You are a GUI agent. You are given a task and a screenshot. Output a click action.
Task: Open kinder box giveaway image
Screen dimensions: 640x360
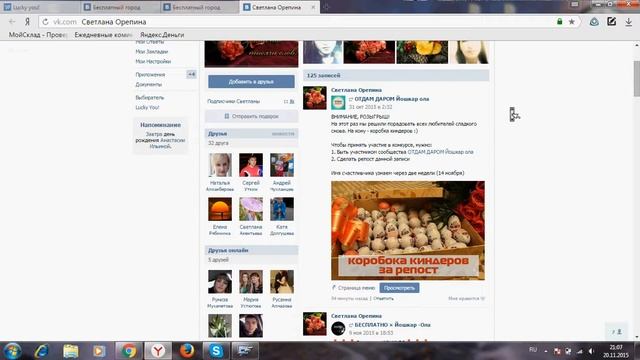408,231
